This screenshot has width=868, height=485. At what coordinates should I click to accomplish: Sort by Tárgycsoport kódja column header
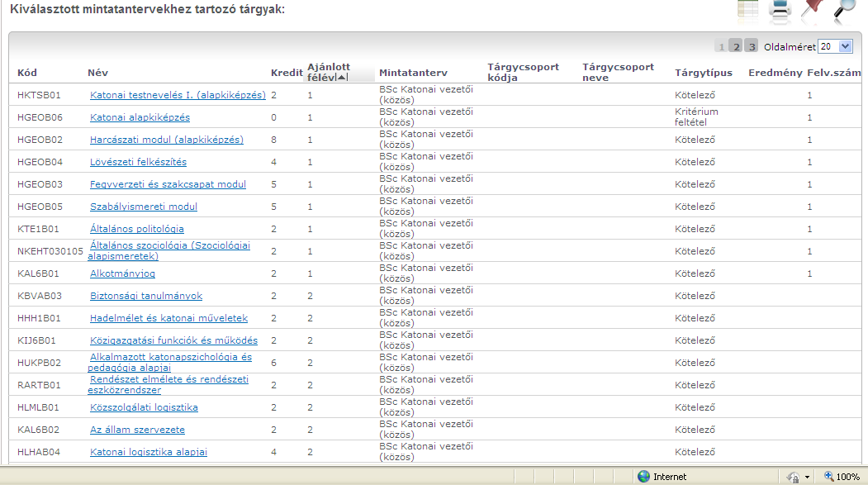523,72
